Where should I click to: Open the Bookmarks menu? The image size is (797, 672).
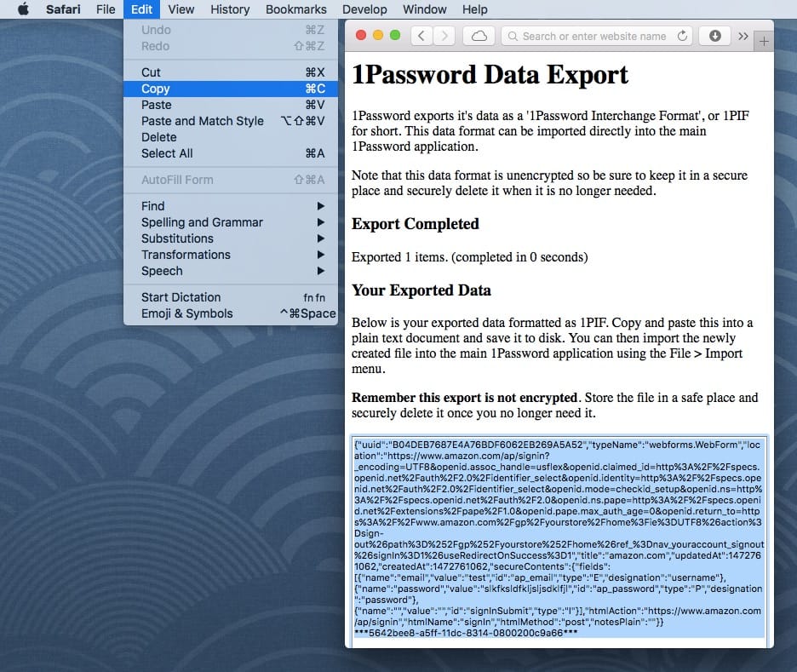(x=295, y=9)
